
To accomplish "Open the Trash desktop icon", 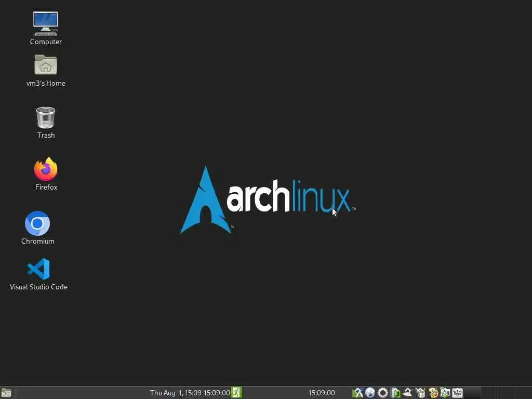I will [x=46, y=117].
